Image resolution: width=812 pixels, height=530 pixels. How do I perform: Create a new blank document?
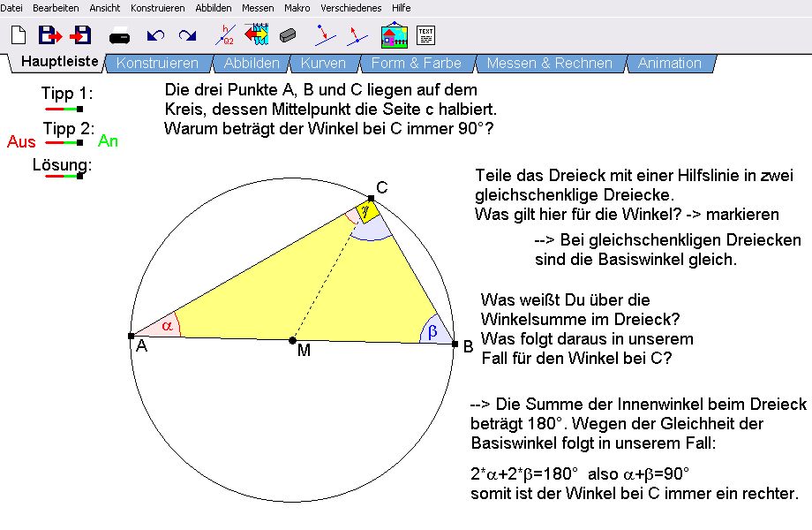coord(18,35)
